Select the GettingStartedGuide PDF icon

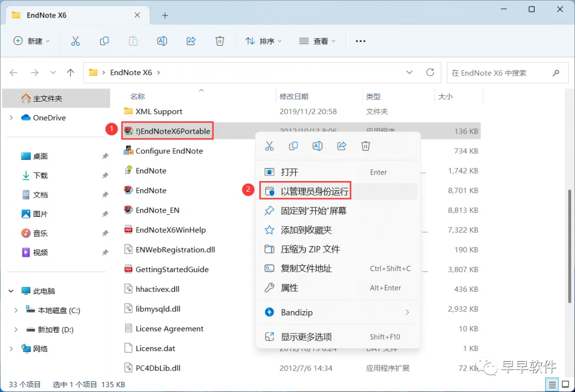[x=128, y=269]
